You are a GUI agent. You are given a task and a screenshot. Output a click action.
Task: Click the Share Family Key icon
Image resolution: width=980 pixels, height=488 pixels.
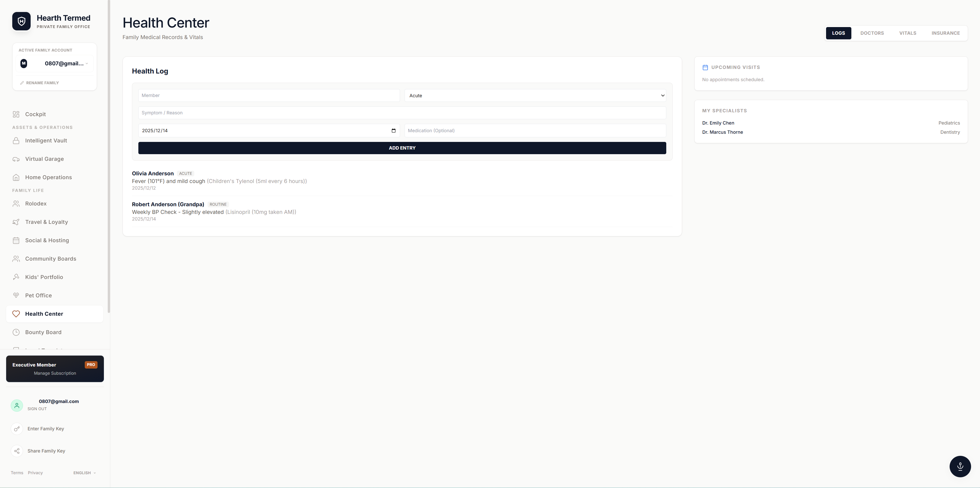[x=17, y=451]
